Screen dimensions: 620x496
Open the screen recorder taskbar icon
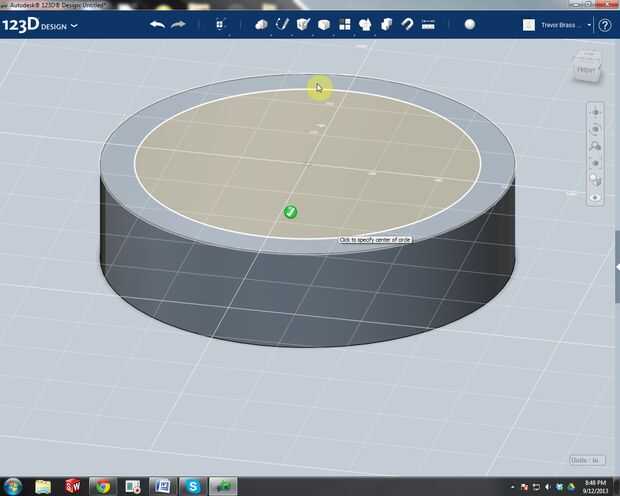pos(132,487)
